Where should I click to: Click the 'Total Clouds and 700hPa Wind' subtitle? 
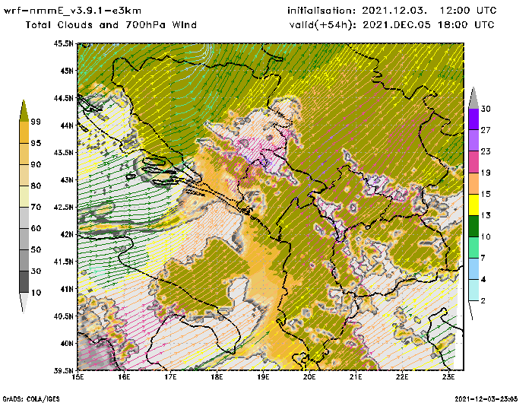pos(111,25)
